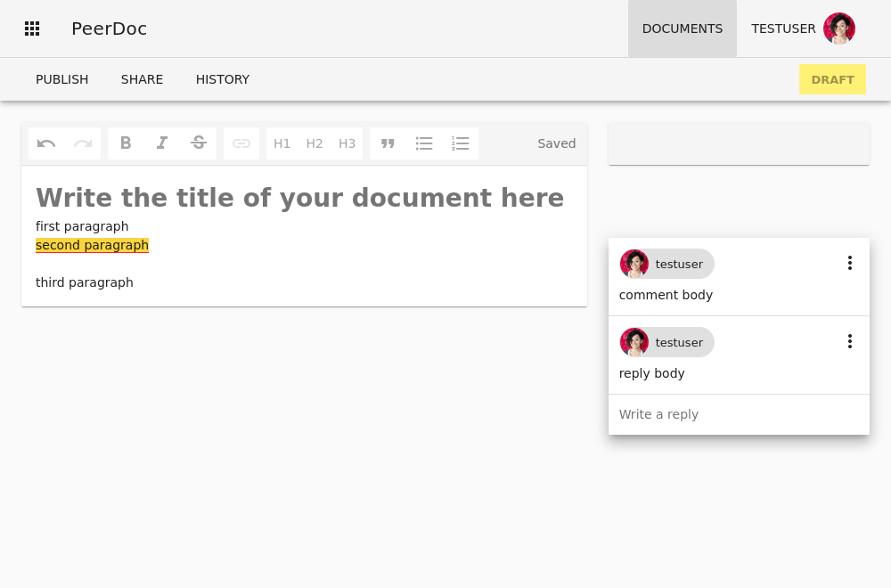Toggle strikethrough formatting in the toolbar
Image resolution: width=891 pixels, height=588 pixels.
[199, 143]
